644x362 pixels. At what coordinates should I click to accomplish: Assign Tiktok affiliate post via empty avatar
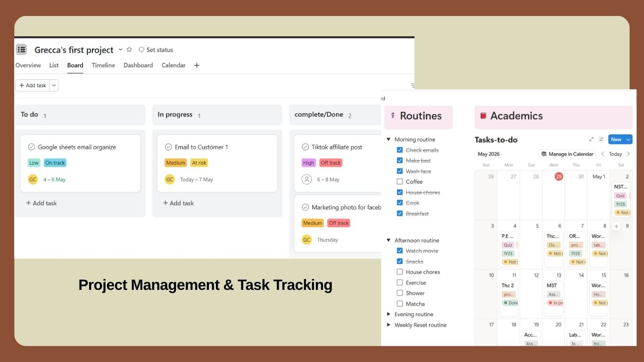(306, 179)
